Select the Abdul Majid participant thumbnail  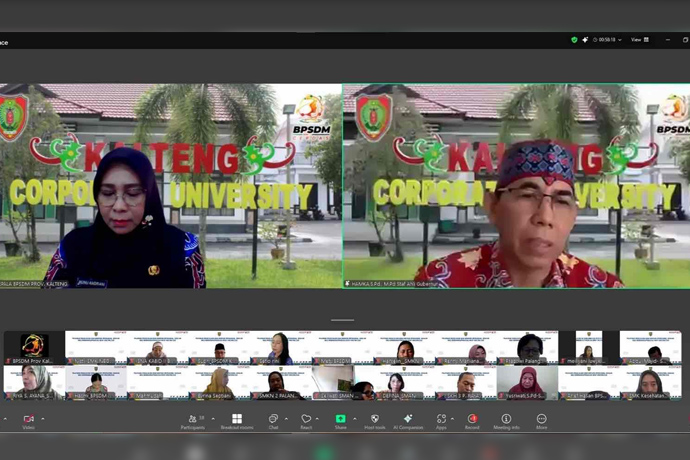[x=650, y=348]
